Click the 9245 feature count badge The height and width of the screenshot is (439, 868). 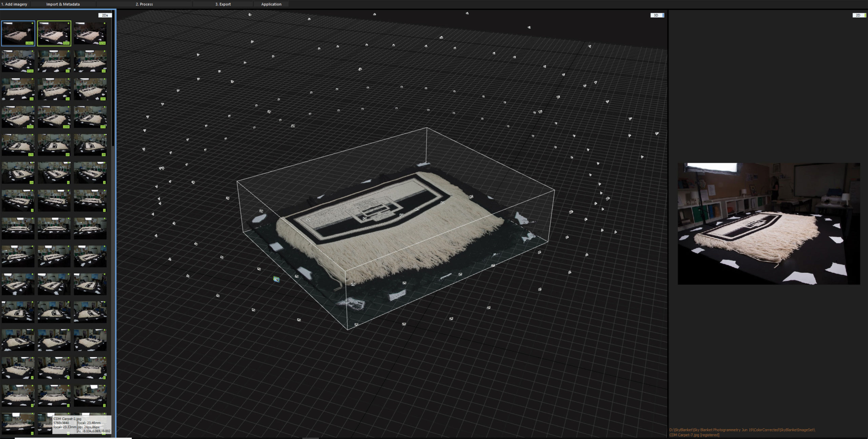pos(66,43)
